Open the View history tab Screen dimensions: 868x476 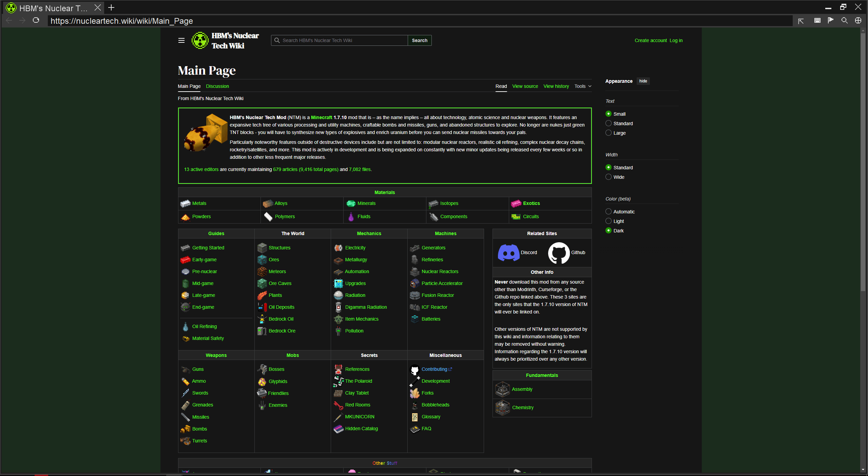pos(556,86)
